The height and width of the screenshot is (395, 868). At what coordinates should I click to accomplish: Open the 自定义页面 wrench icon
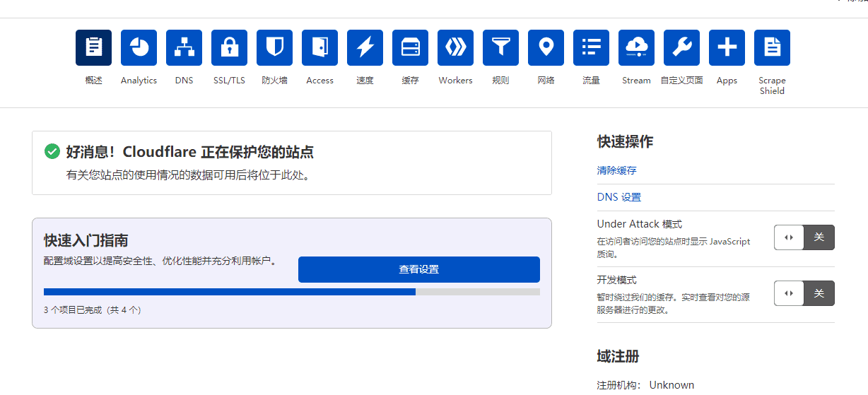click(x=681, y=47)
